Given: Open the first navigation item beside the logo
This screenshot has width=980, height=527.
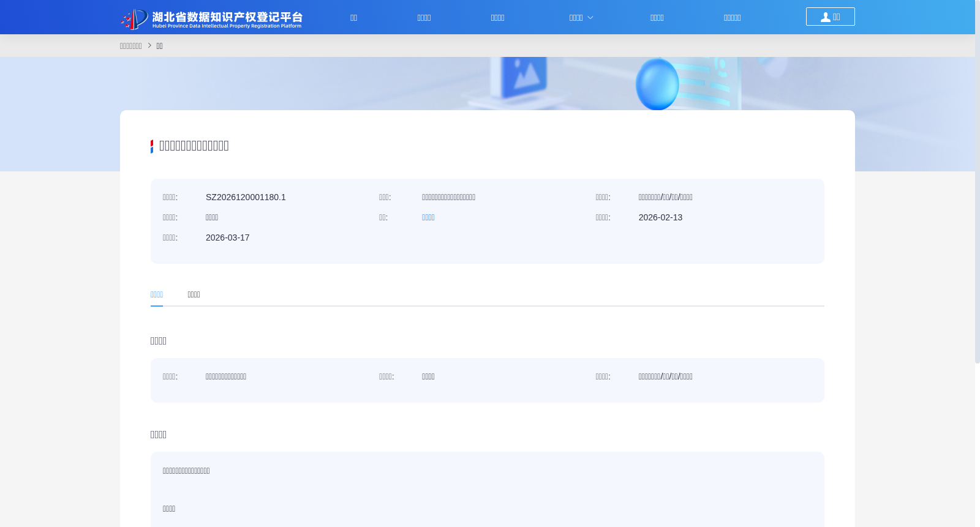Looking at the screenshot, I should click(x=353, y=18).
